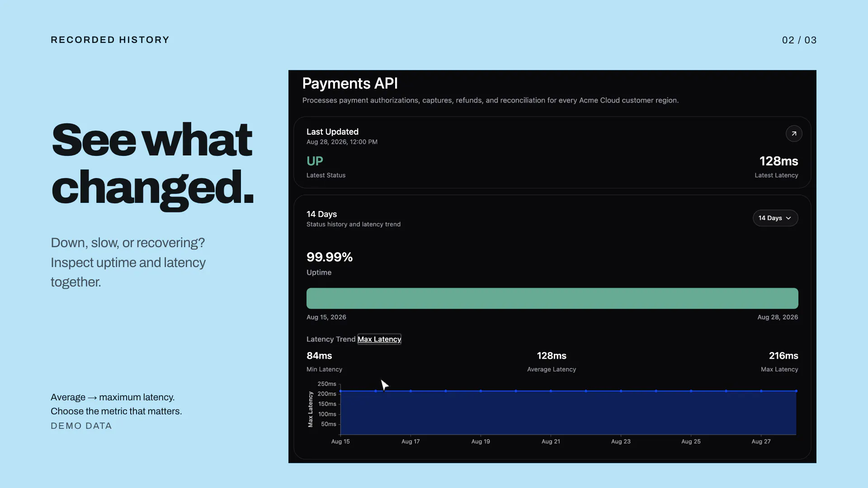
Task: Switch metric via Max Latency button
Action: pos(379,339)
